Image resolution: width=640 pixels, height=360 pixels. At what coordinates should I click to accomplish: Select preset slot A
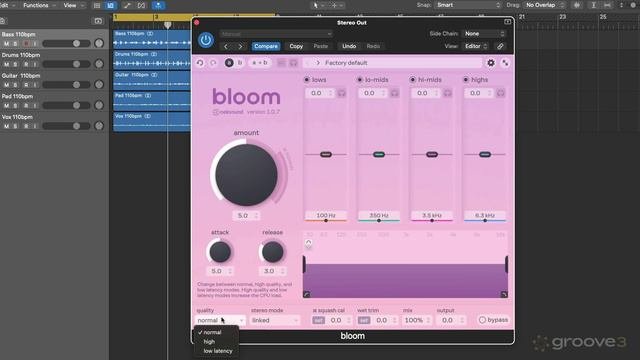(229, 63)
